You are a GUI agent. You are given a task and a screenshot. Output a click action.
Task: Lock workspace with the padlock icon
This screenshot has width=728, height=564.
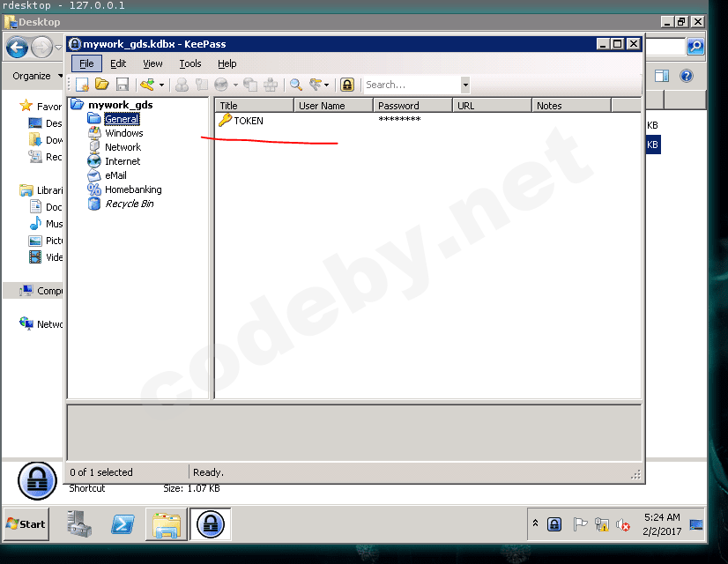point(347,85)
